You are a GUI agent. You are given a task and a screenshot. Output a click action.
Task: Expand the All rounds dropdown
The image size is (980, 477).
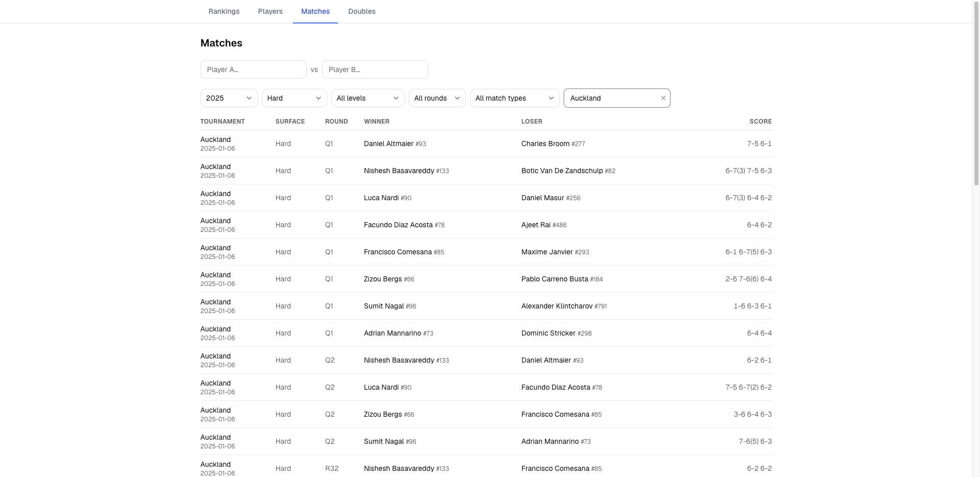(437, 98)
